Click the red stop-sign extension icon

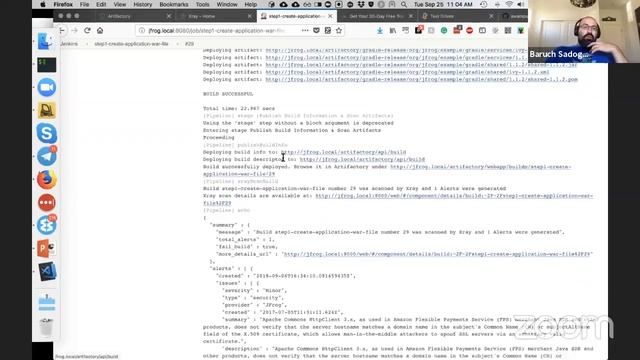pos(469,31)
